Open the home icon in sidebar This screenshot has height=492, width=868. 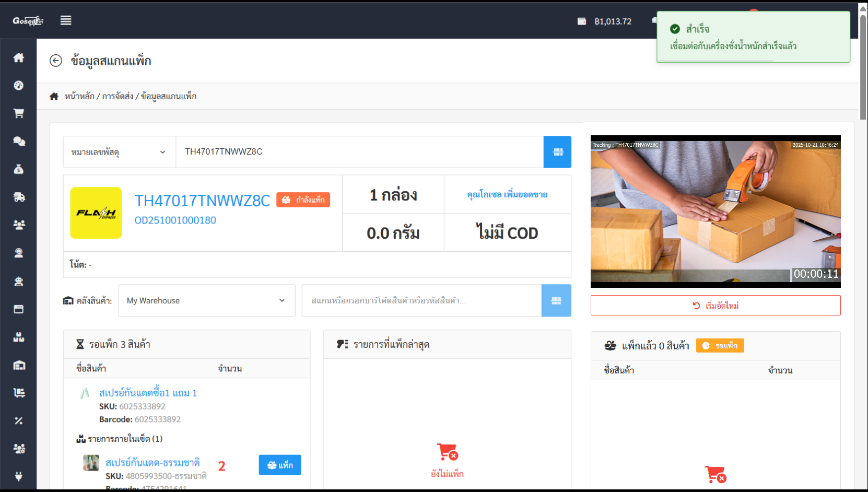pyautogui.click(x=19, y=57)
